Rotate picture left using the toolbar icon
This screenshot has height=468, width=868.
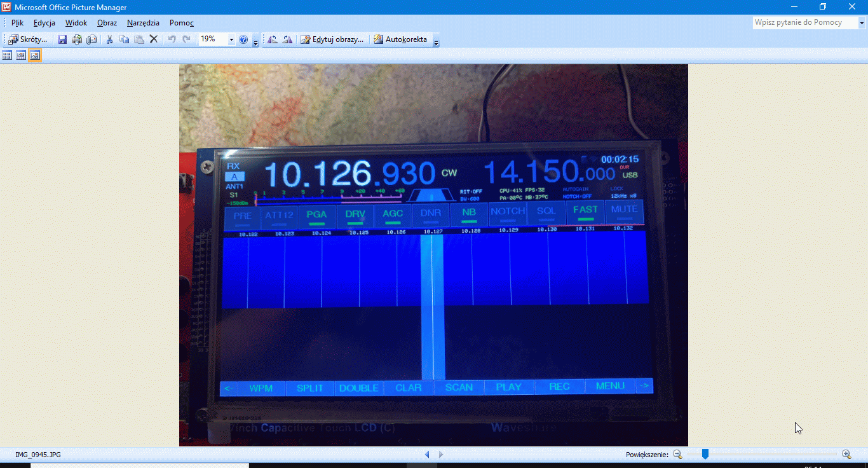(x=273, y=39)
